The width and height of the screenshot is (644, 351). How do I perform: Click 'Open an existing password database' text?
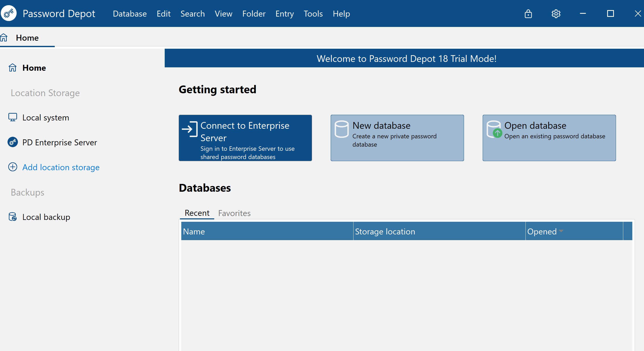[555, 136]
